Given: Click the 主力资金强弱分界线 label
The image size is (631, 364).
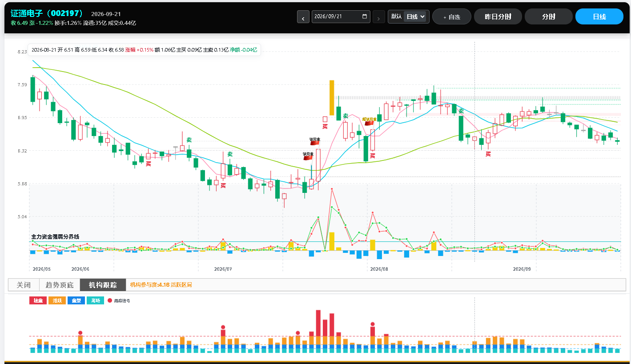Looking at the screenshot, I should click(55, 237).
